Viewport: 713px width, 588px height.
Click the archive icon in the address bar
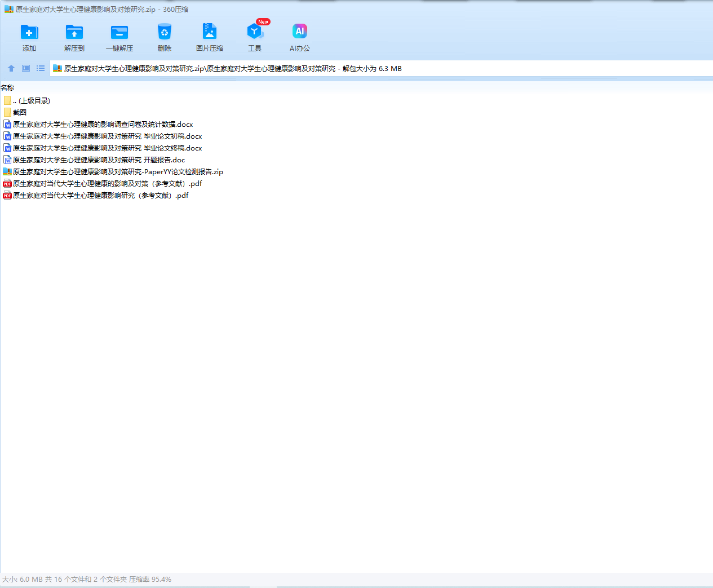click(57, 69)
